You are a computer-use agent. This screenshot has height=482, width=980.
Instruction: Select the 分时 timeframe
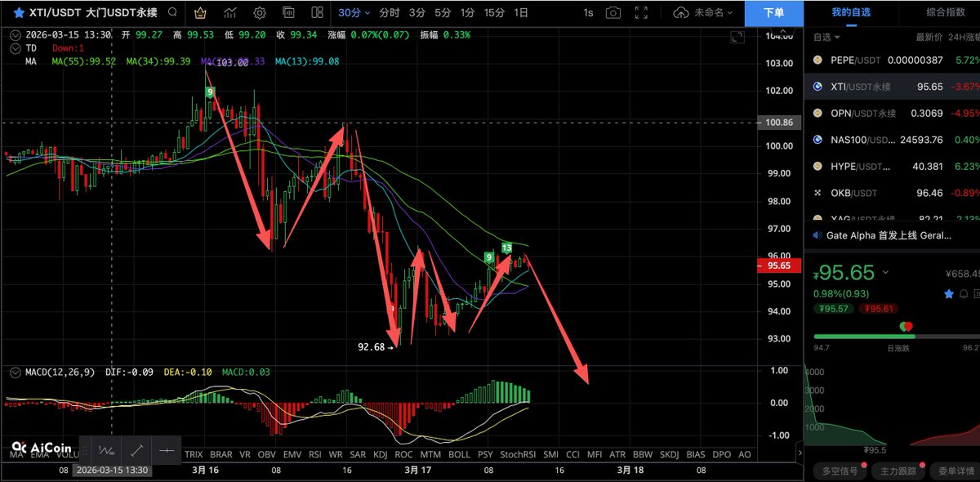click(390, 13)
